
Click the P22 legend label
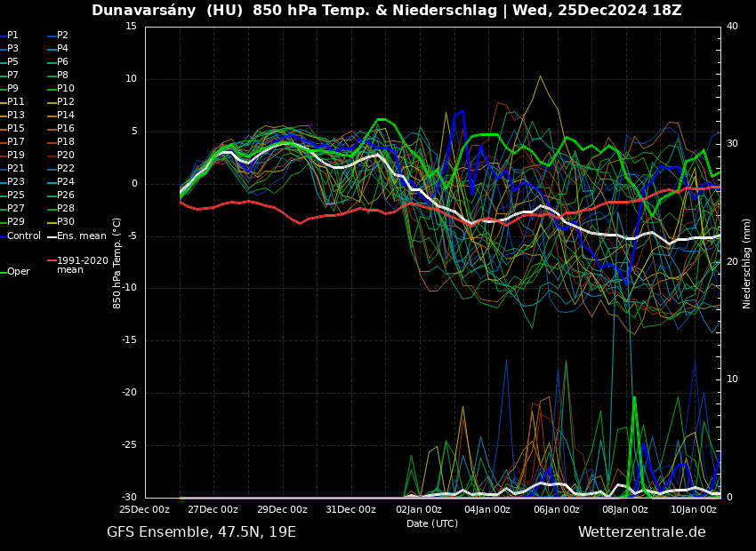(x=66, y=169)
